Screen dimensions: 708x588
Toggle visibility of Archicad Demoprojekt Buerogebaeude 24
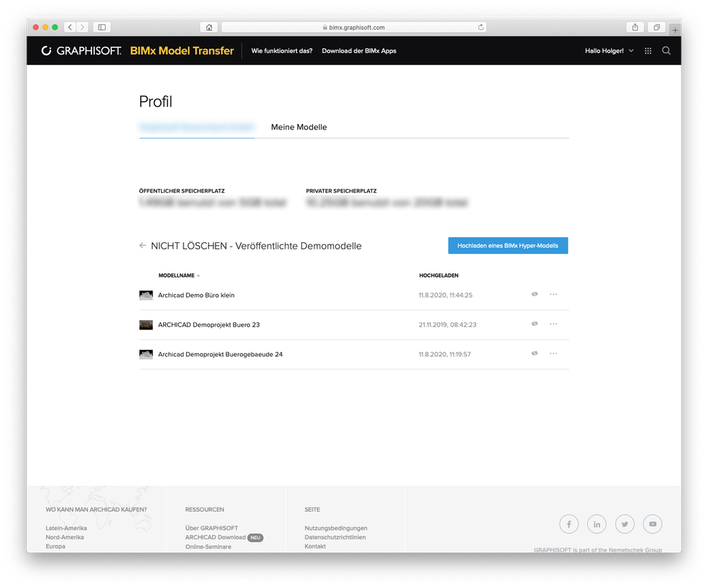534,354
